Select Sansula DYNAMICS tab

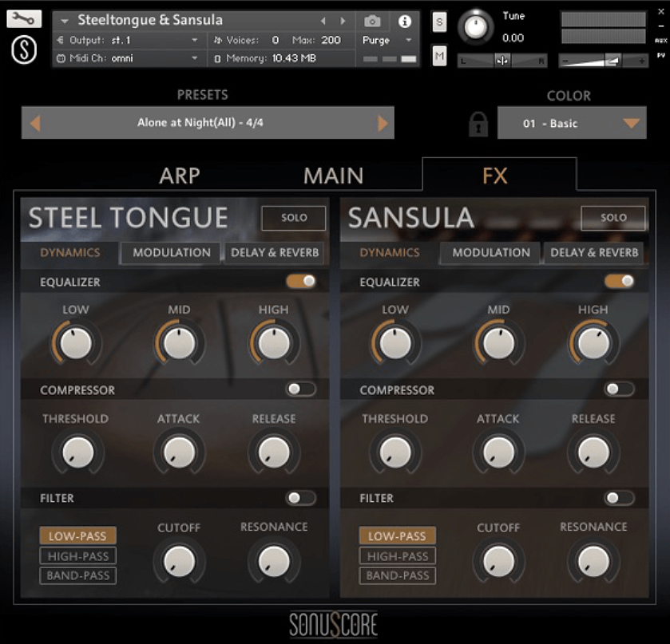[389, 253]
